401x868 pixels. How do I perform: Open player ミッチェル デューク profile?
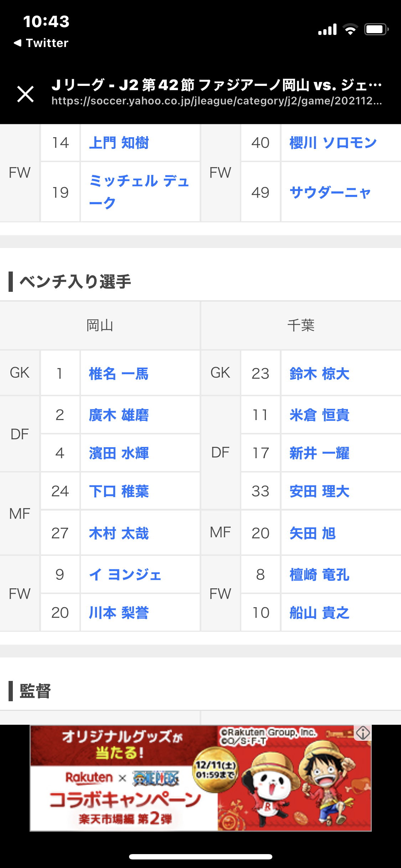point(139,192)
